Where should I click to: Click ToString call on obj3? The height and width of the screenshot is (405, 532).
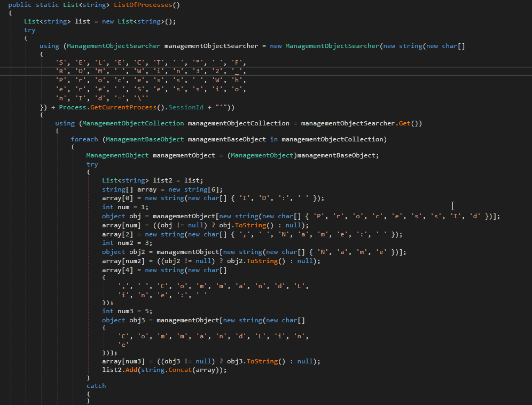pos(260,361)
